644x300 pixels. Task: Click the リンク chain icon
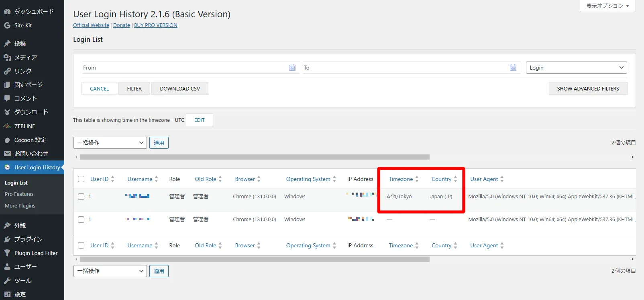[x=7, y=71]
